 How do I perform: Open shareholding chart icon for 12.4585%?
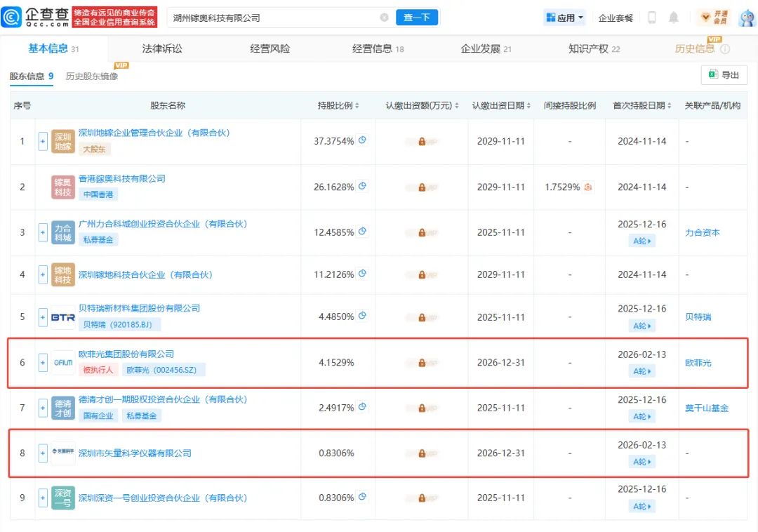[362, 232]
